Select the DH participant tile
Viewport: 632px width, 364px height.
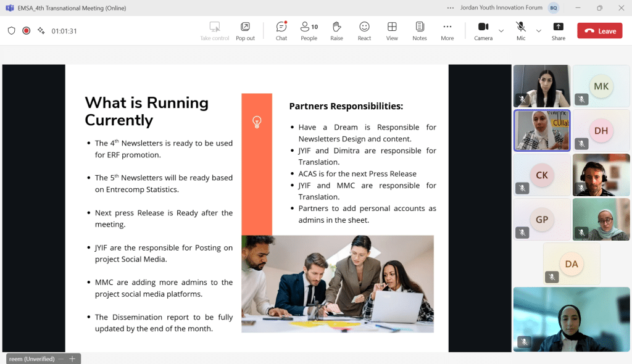tap(601, 130)
